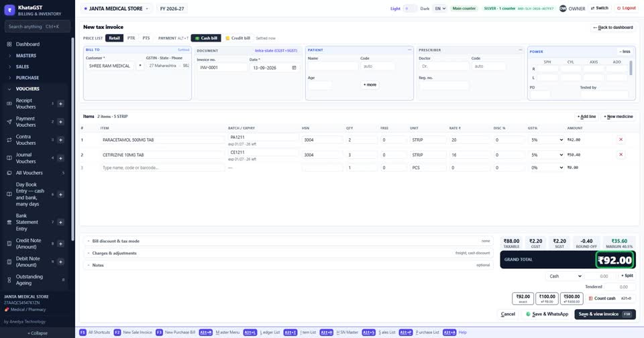Screen dimensions: 644x338
Task: Open the JANTA MEDICAL STORE company dropdown
Action: 116,9
